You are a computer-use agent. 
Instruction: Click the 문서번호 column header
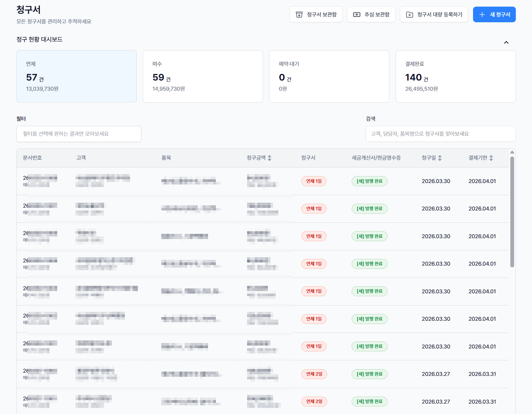[x=32, y=158]
